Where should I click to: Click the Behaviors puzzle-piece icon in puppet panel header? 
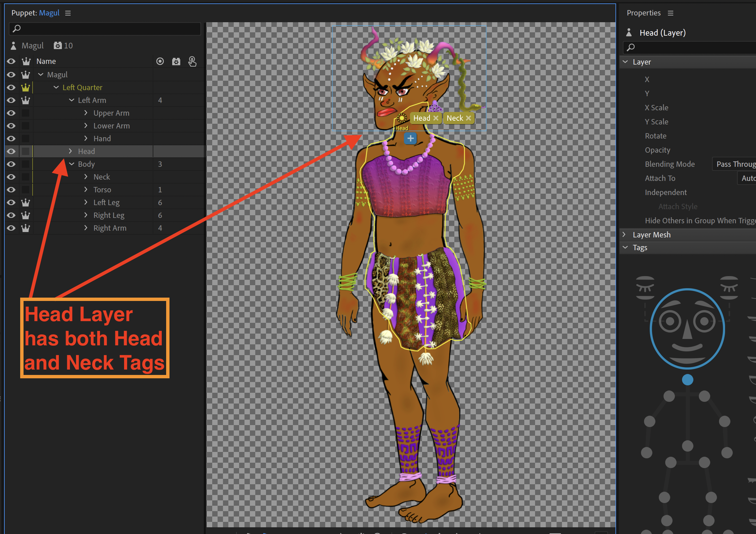(176, 62)
